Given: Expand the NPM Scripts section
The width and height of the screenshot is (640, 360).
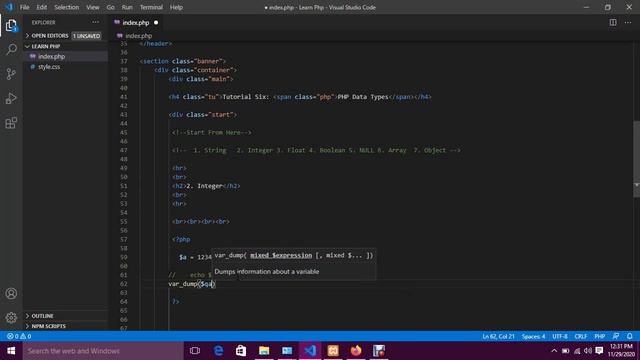Looking at the screenshot, I should pos(65,326).
